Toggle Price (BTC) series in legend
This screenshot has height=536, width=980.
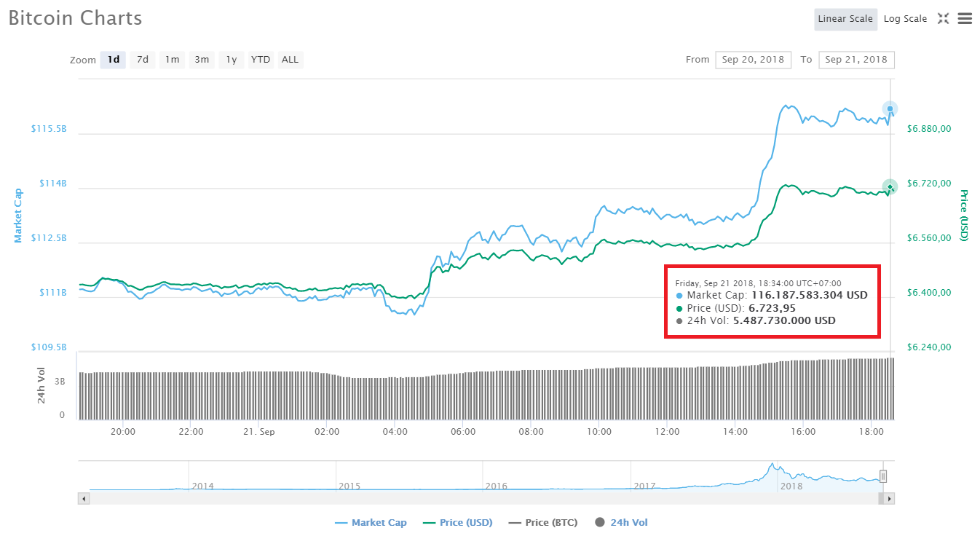click(542, 523)
